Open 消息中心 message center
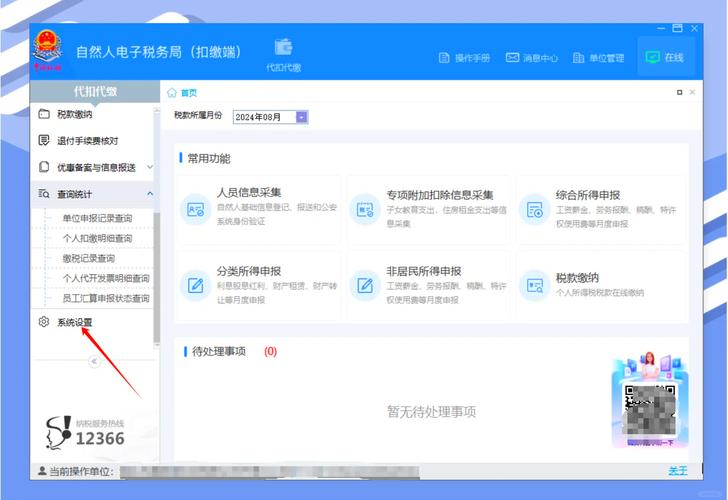728x500 pixels. click(x=532, y=58)
